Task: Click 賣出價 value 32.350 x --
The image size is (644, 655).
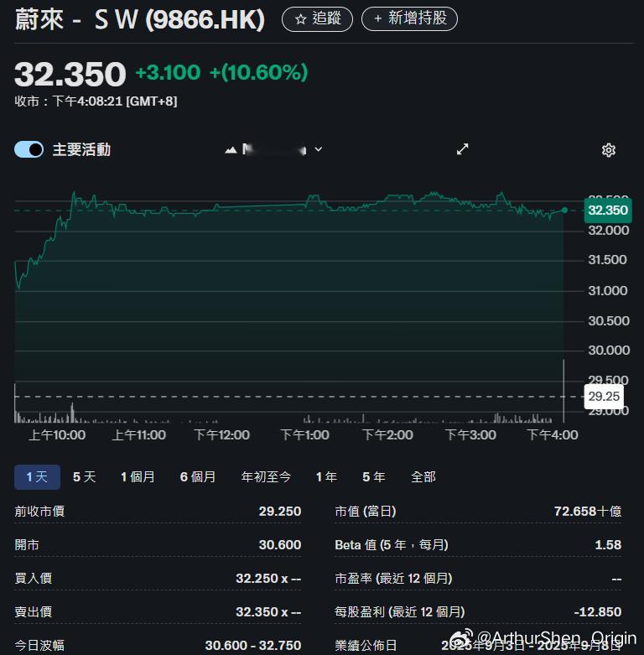Action: tap(268, 612)
